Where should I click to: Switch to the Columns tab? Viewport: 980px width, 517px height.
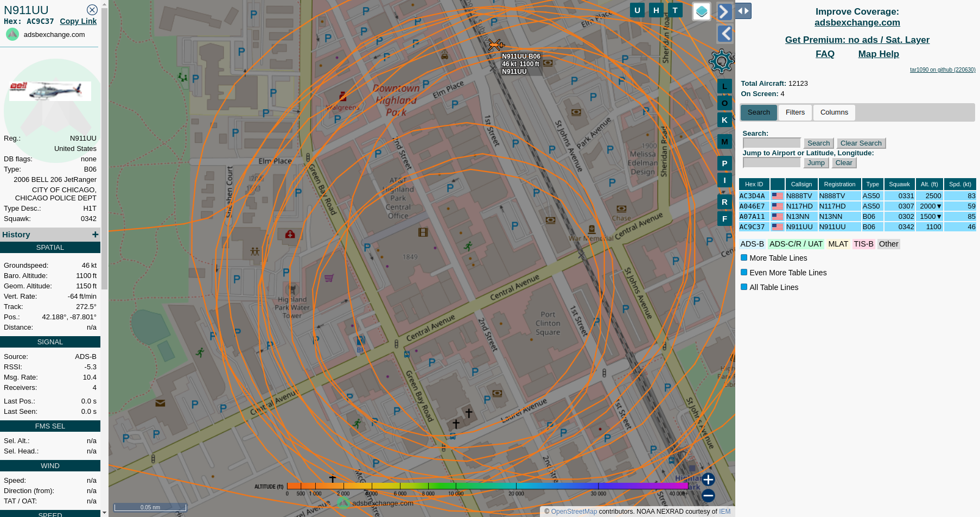pyautogui.click(x=834, y=112)
